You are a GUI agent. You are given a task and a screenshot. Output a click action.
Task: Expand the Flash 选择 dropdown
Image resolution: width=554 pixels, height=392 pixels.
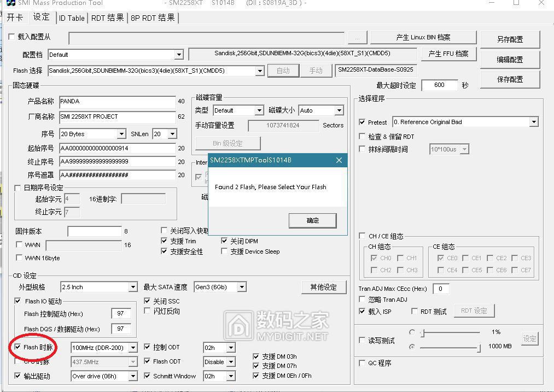pos(260,71)
